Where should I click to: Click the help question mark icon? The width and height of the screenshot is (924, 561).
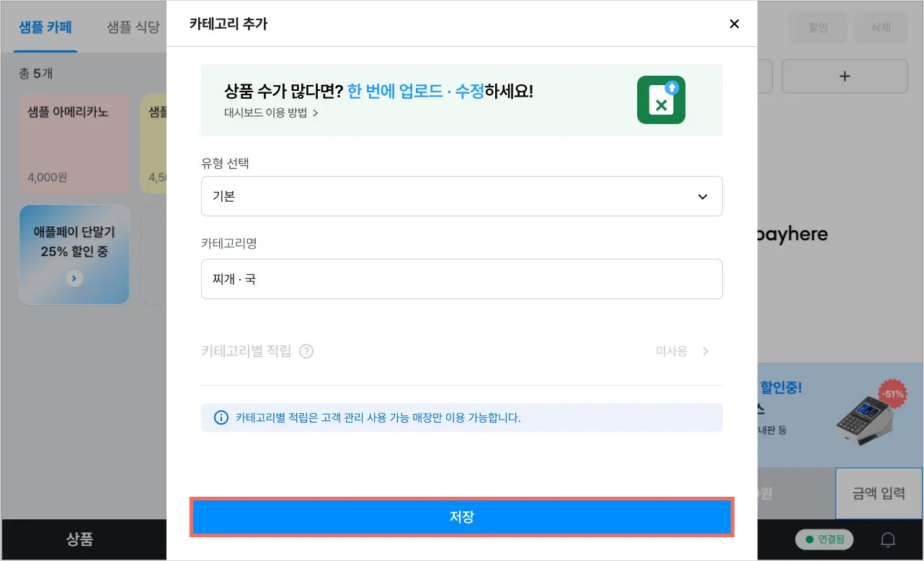306,351
